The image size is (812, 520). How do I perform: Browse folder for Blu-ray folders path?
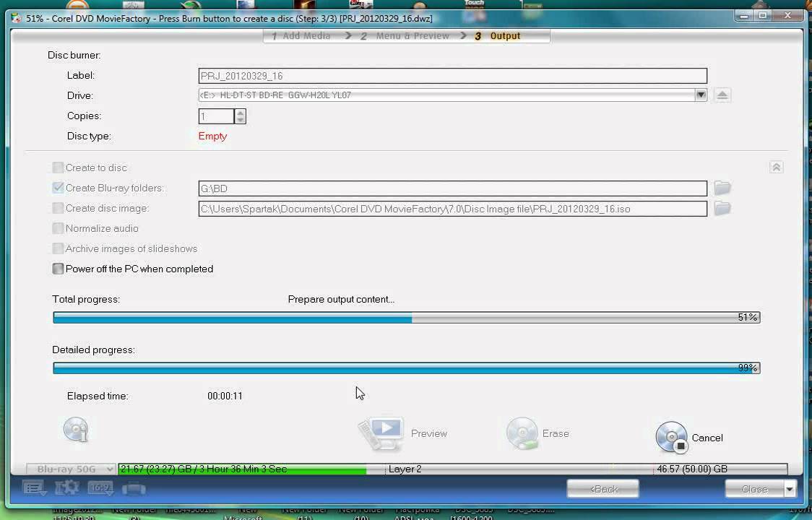pyautogui.click(x=722, y=188)
